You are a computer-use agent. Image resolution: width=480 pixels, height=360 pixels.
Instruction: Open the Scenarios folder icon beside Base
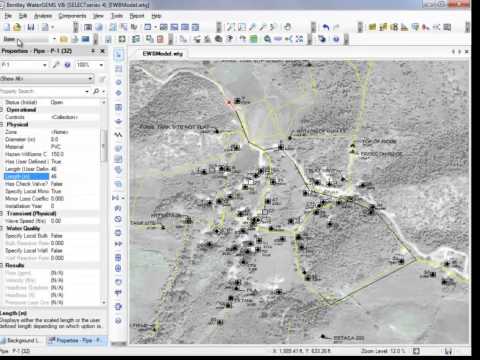(64, 39)
